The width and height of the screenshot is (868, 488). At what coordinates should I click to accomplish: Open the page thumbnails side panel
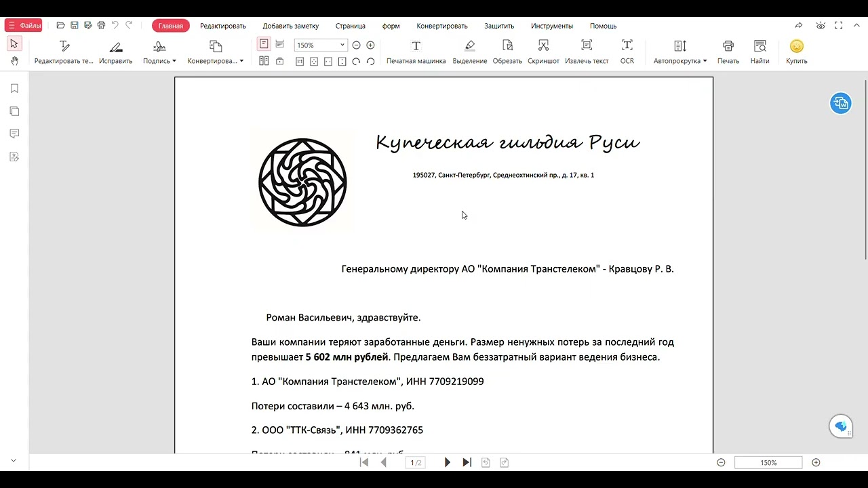14,111
